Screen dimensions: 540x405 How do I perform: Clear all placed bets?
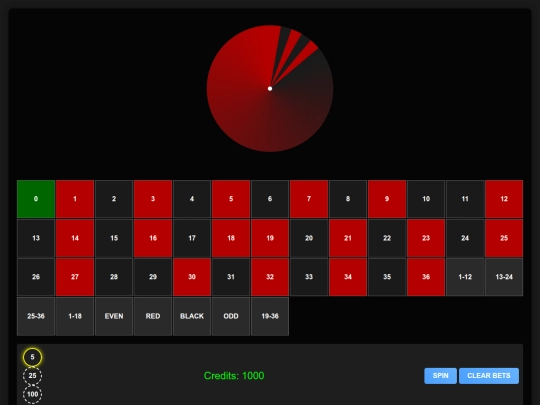489,376
